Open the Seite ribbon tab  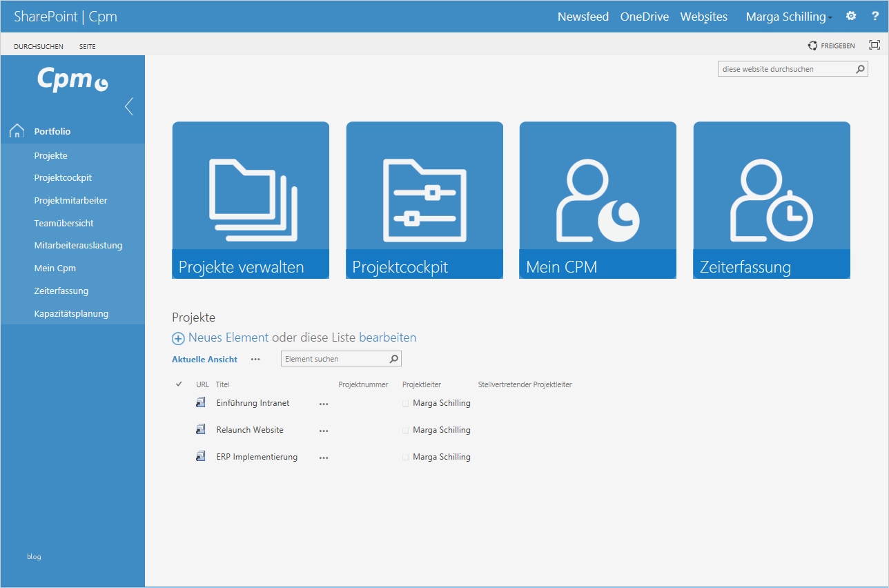(88, 47)
